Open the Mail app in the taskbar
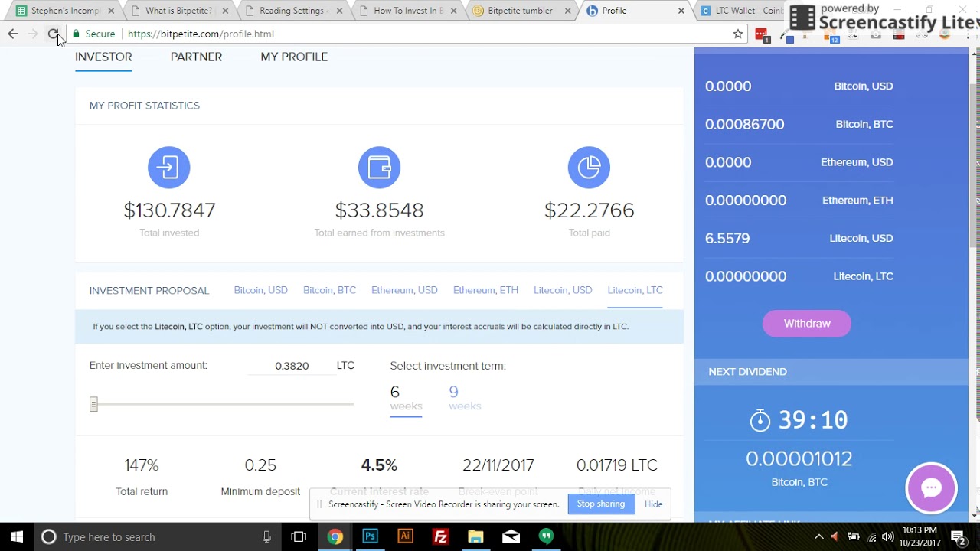This screenshot has width=980, height=551. click(x=511, y=537)
